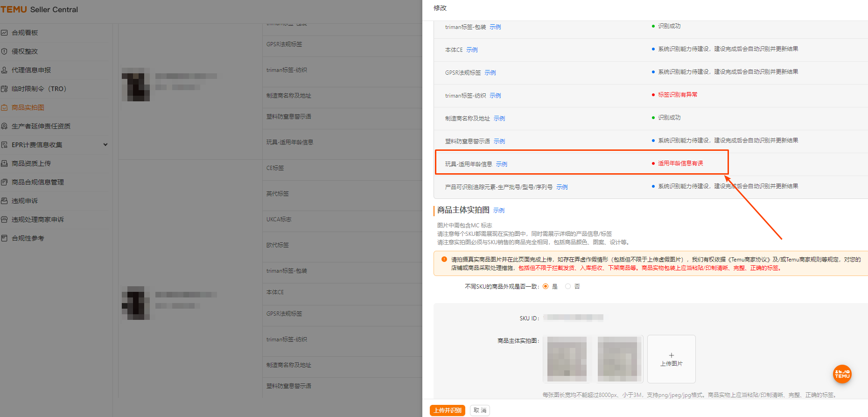Expand the EPR计费信息收集 menu
Viewport: 868px width, 417px height.
pos(105,145)
